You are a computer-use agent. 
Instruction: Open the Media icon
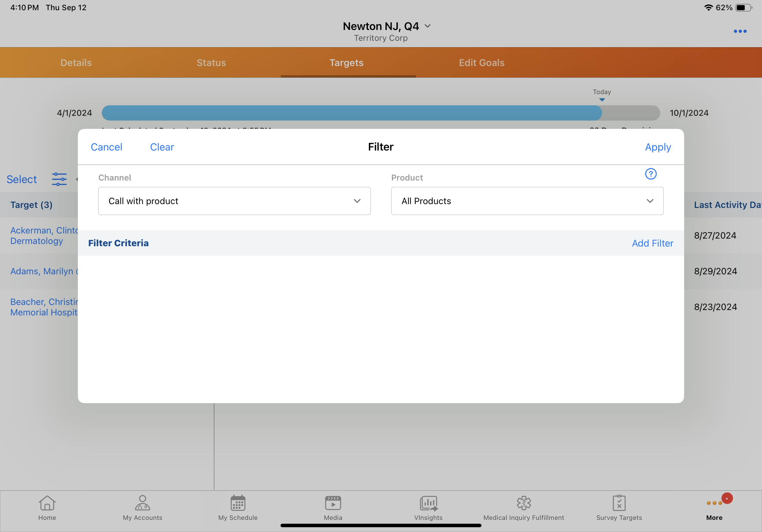(x=333, y=503)
